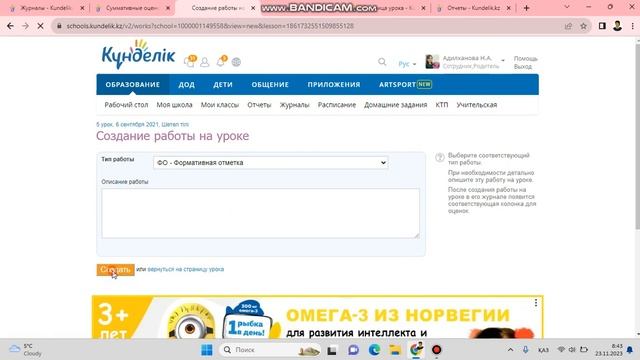Go to Журналы submenu
This screenshot has height=360, width=640.
coord(294,105)
